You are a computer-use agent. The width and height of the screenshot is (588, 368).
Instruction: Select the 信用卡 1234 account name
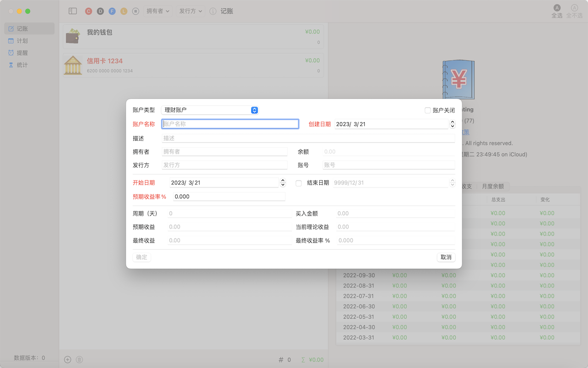pyautogui.click(x=105, y=61)
